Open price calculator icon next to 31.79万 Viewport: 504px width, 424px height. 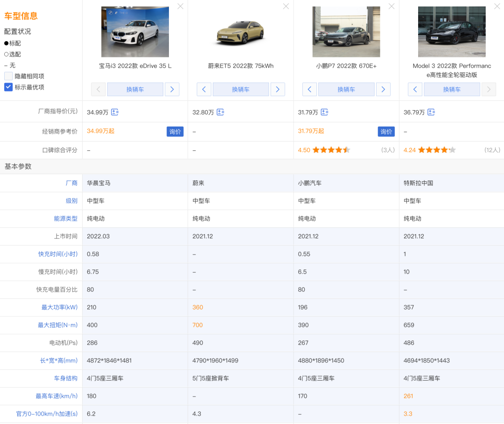pos(325,112)
